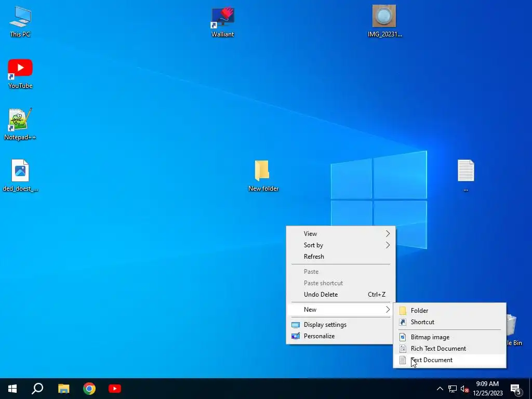The image size is (532, 399).
Task: Open taskbar Search magnifier
Action: [x=37, y=389]
